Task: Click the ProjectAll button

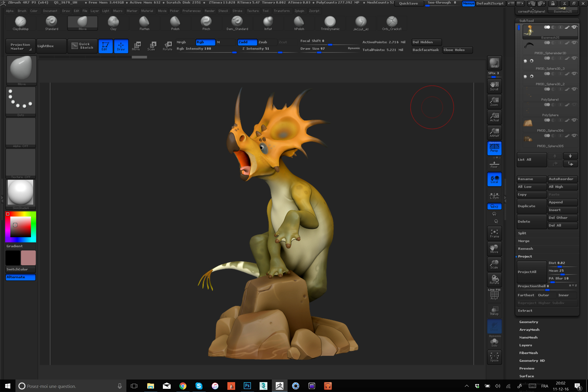Action: 531,272
